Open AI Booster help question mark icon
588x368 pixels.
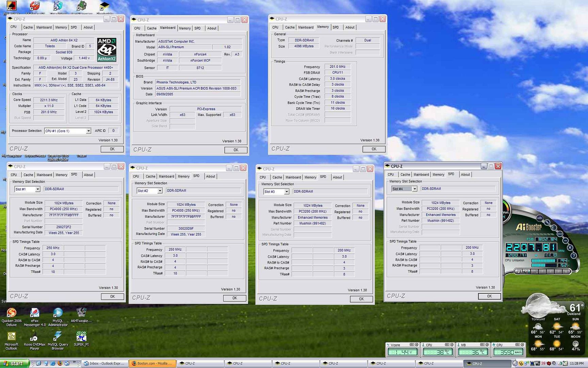pyautogui.click(x=574, y=256)
